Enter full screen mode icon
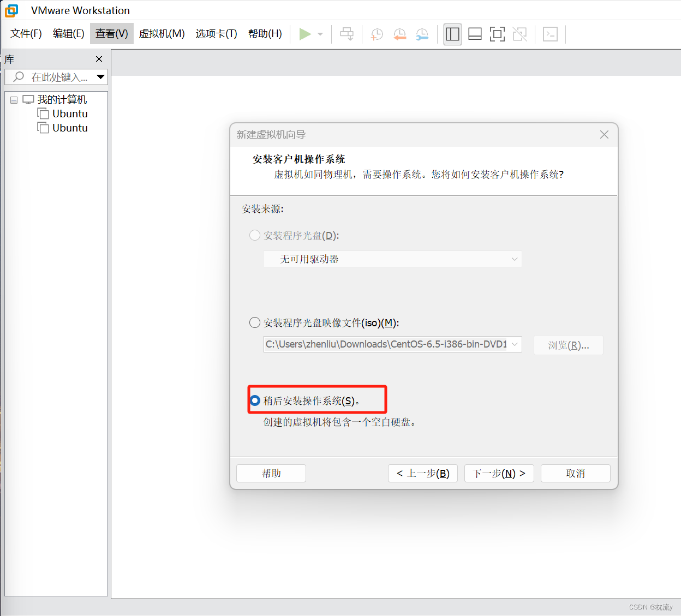Screen dimensions: 681x616 (497, 34)
